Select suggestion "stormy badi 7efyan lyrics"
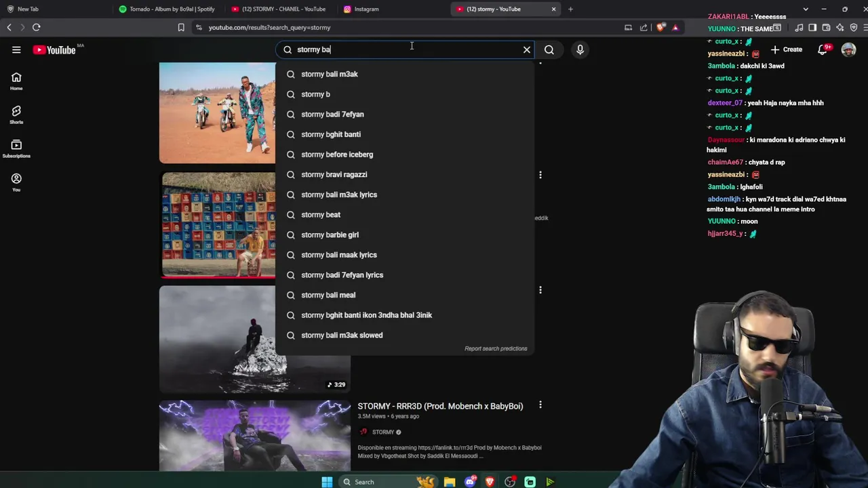This screenshot has height=488, width=868. [404, 274]
